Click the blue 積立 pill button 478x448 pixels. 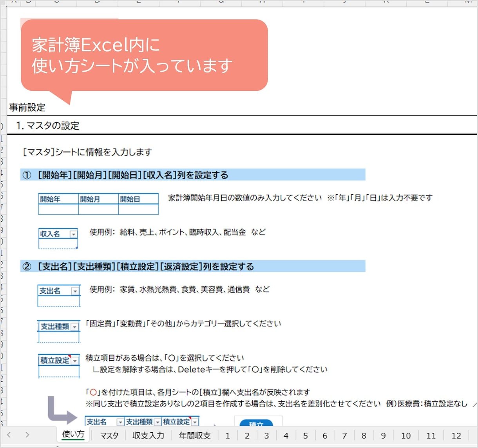[x=256, y=423]
